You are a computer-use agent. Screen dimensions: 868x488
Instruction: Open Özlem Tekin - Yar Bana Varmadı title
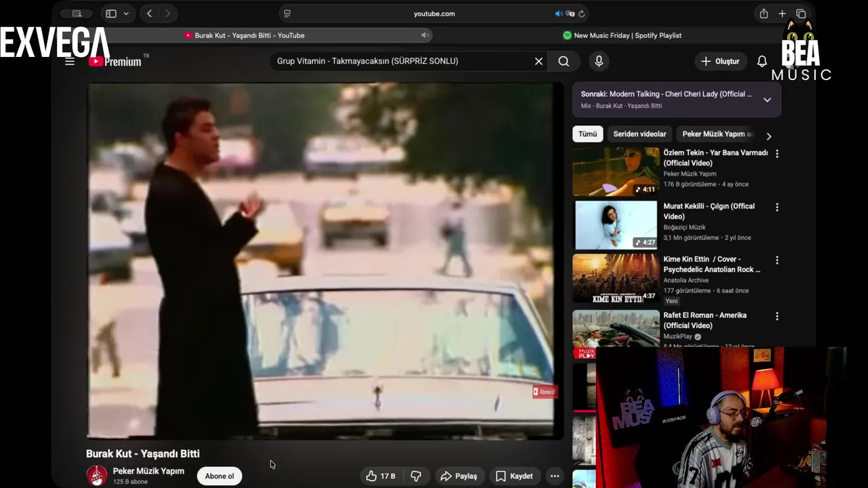pyautogui.click(x=715, y=158)
